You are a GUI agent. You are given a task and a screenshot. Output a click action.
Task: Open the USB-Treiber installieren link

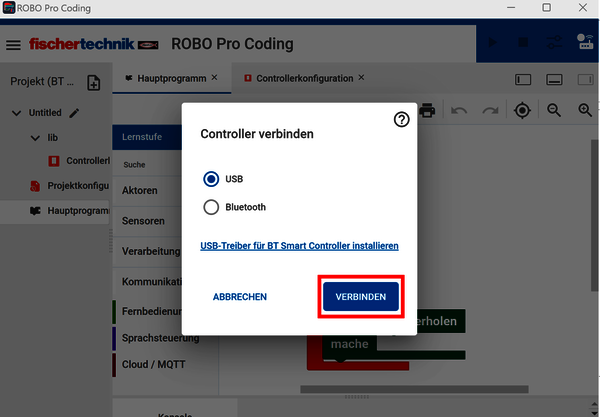click(299, 246)
